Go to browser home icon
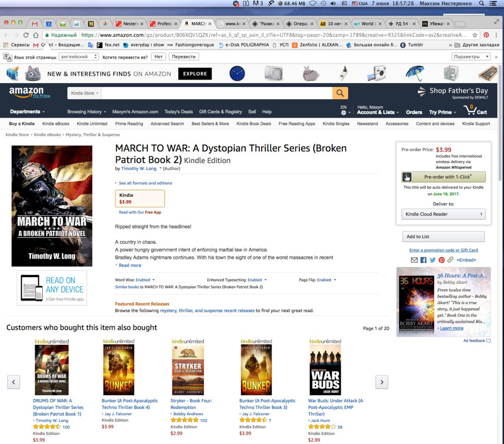 (36, 35)
